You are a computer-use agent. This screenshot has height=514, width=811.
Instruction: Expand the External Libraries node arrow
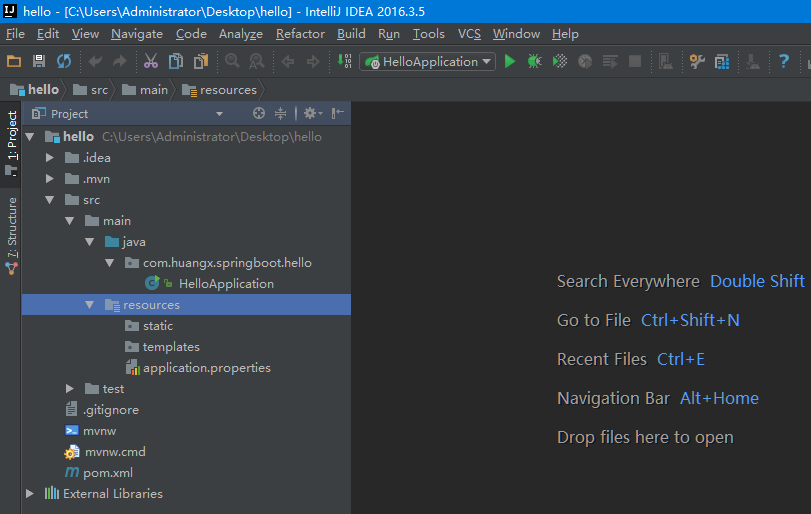coord(30,494)
